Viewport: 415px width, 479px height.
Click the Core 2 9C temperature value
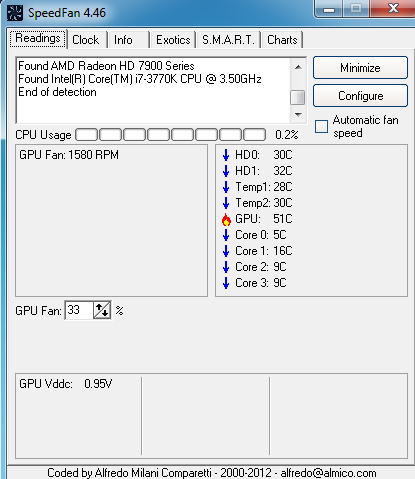click(280, 267)
